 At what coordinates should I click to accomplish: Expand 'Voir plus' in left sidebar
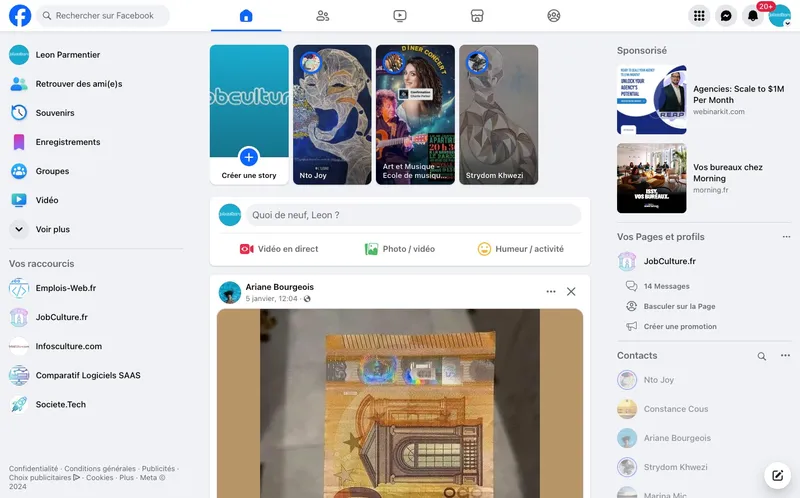point(52,229)
